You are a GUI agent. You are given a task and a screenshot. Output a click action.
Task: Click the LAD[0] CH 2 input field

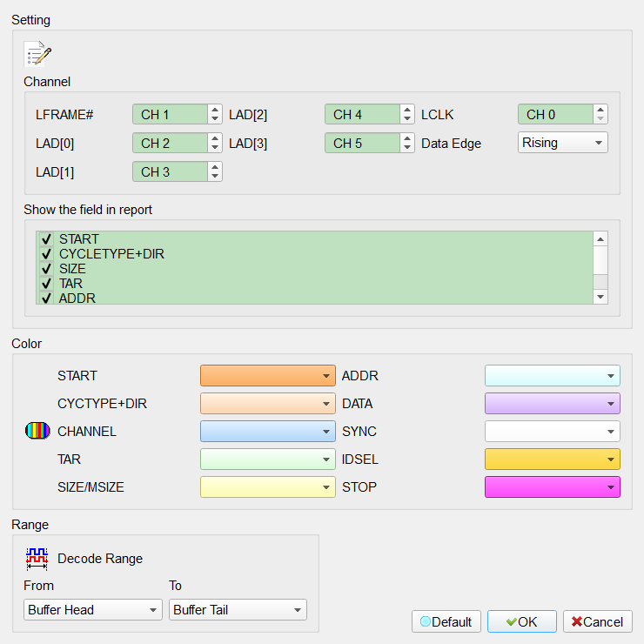click(170, 143)
